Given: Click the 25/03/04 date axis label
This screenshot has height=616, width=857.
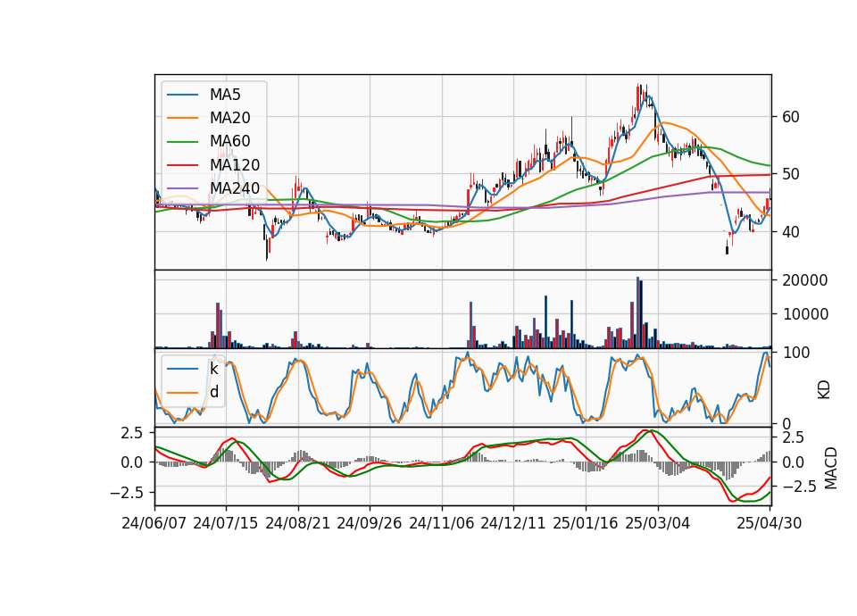Looking at the screenshot, I should (658, 523).
